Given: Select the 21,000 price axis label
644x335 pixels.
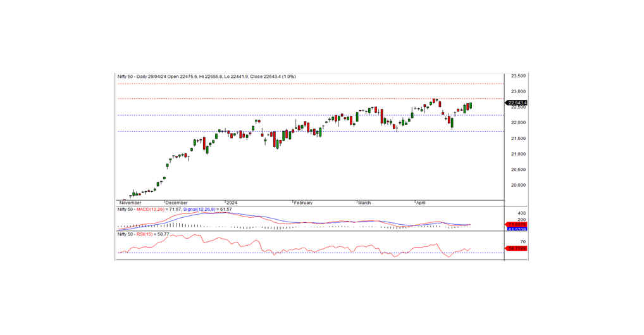Looking at the screenshot, I should [518, 154].
